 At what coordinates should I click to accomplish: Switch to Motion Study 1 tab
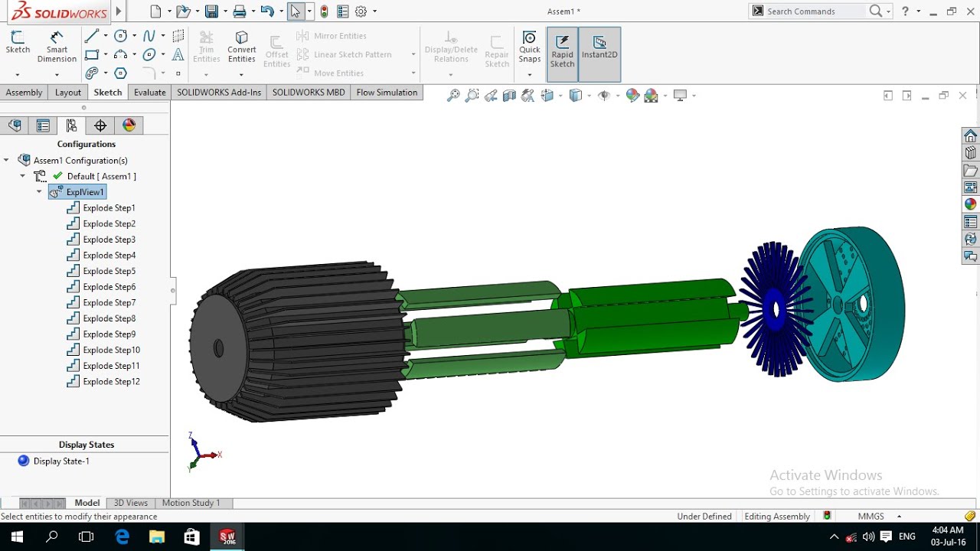click(x=191, y=503)
